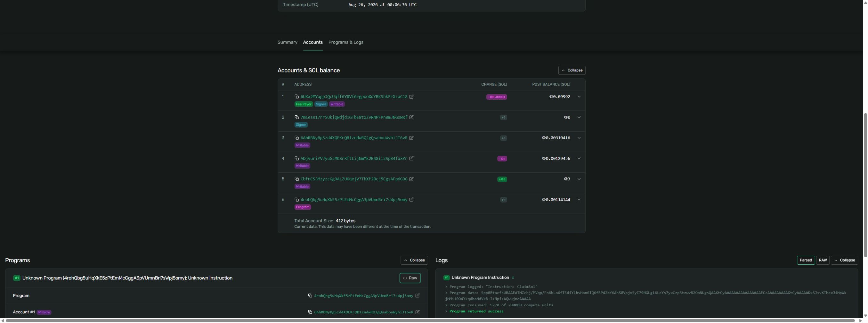Viewport: 868px width, 323px height.
Task: Collapse the Programs section
Action: click(x=414, y=260)
